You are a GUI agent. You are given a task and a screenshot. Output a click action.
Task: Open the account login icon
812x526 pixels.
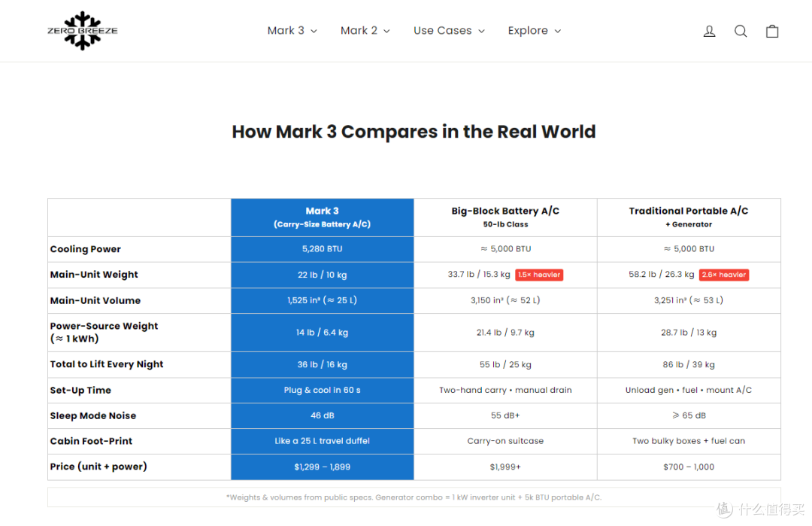tap(709, 31)
